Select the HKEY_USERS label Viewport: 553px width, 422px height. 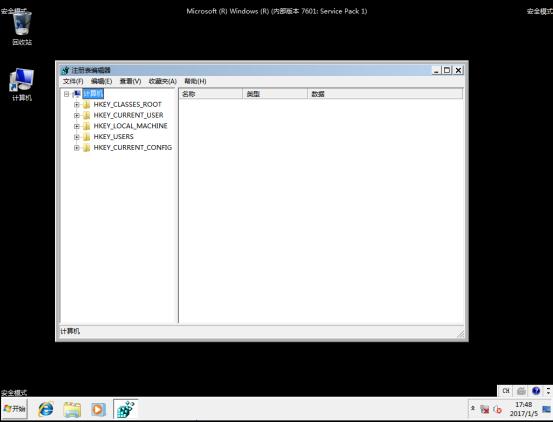(114, 137)
